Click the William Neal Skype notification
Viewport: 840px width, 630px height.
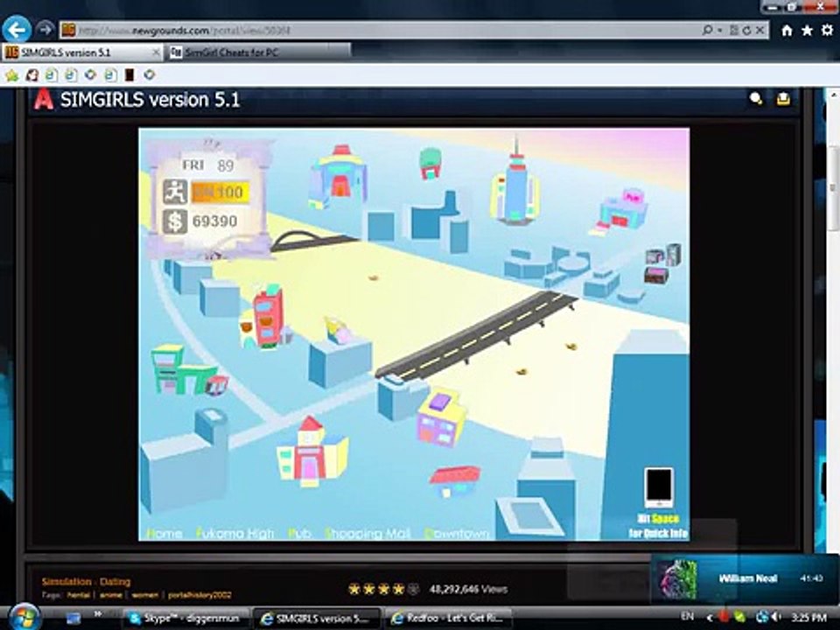[745, 578]
